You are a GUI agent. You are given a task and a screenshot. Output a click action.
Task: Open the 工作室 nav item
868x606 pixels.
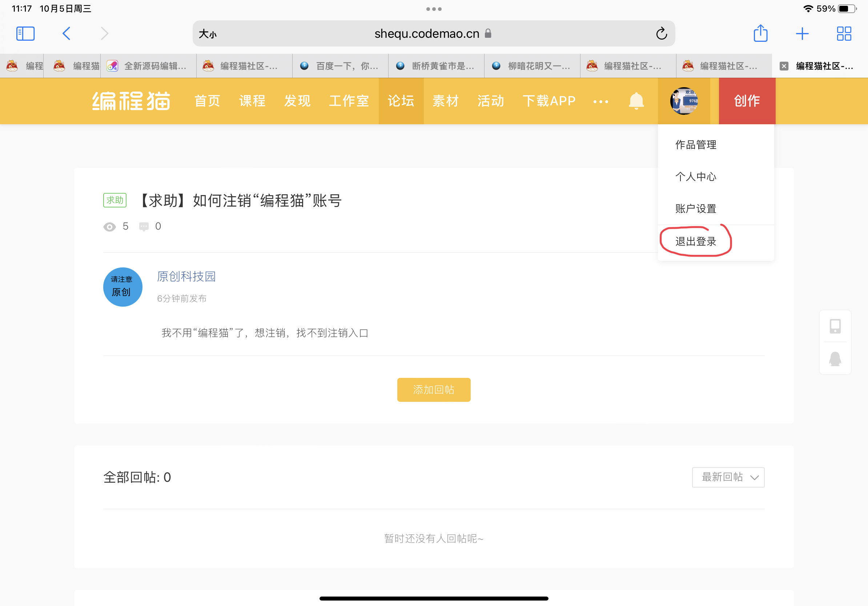[x=349, y=101]
